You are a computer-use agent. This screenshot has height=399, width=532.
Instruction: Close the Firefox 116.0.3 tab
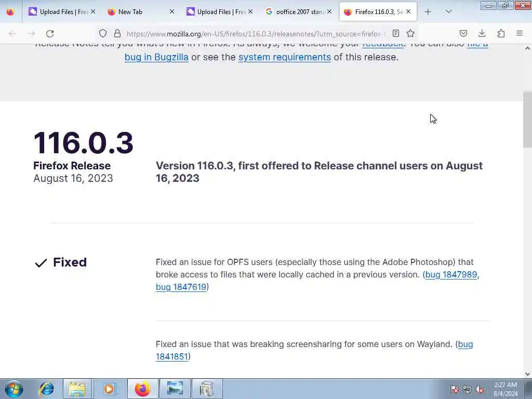(408, 11)
